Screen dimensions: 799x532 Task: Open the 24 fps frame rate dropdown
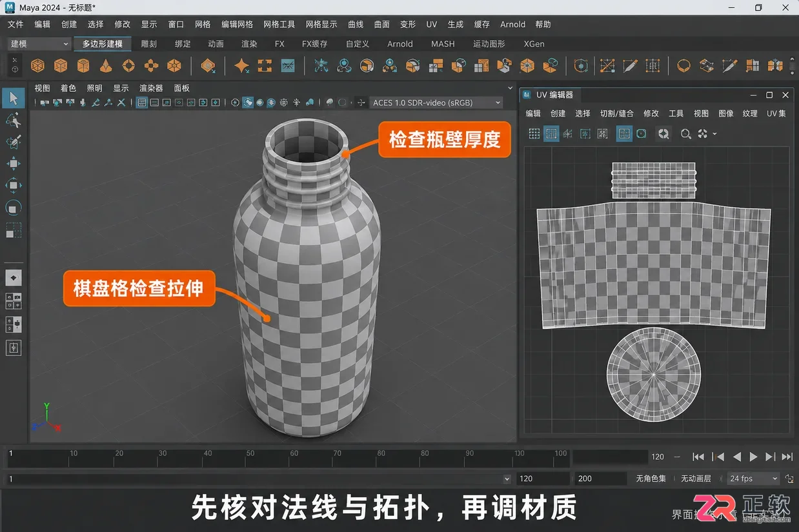click(x=753, y=478)
